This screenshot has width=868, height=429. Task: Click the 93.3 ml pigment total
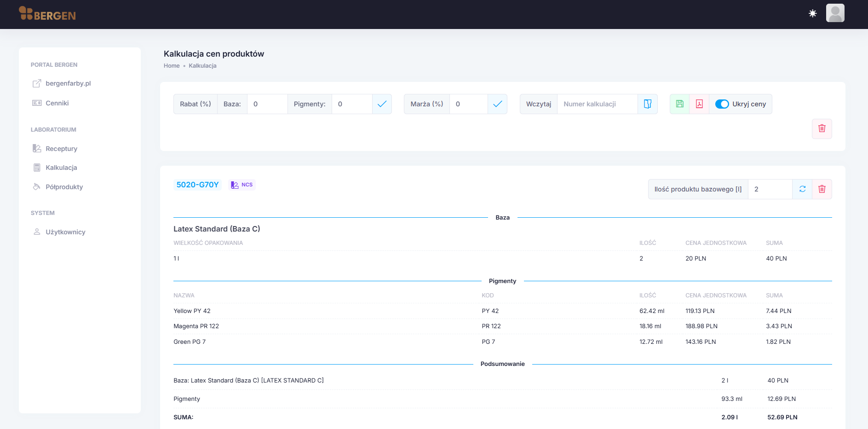pyautogui.click(x=731, y=399)
